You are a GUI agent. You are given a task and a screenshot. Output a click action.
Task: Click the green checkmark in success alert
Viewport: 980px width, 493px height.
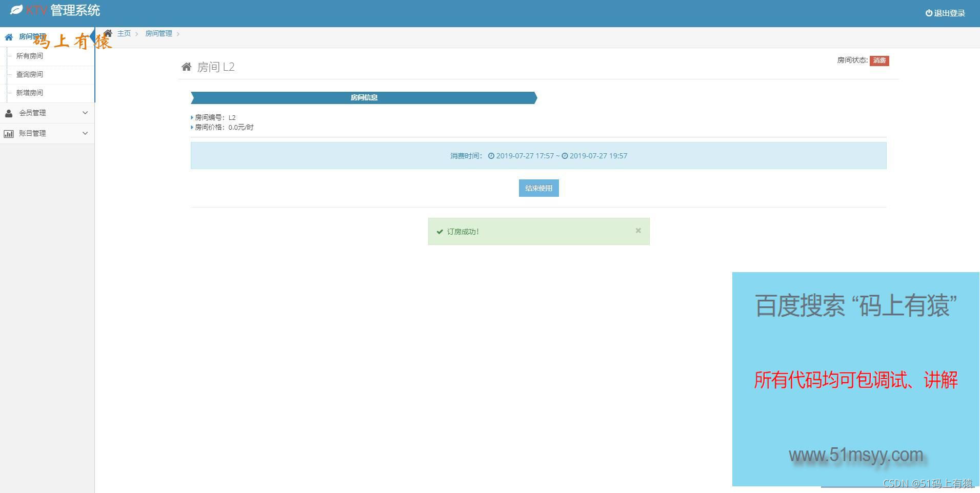click(x=439, y=232)
